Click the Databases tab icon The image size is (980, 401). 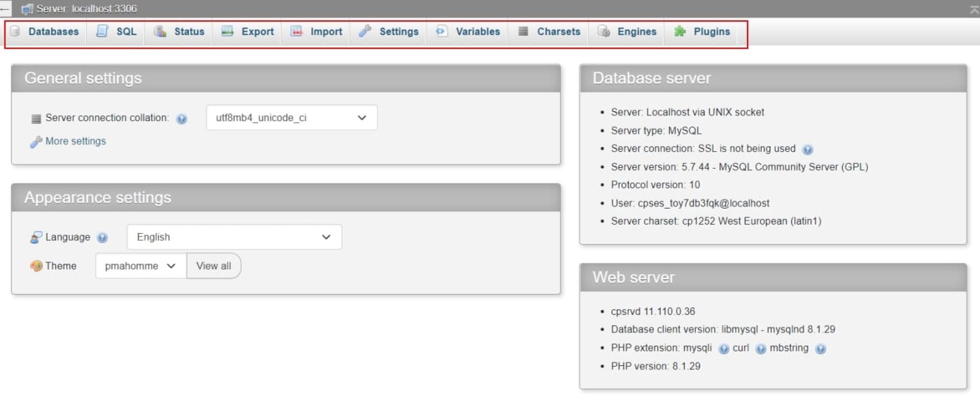15,31
